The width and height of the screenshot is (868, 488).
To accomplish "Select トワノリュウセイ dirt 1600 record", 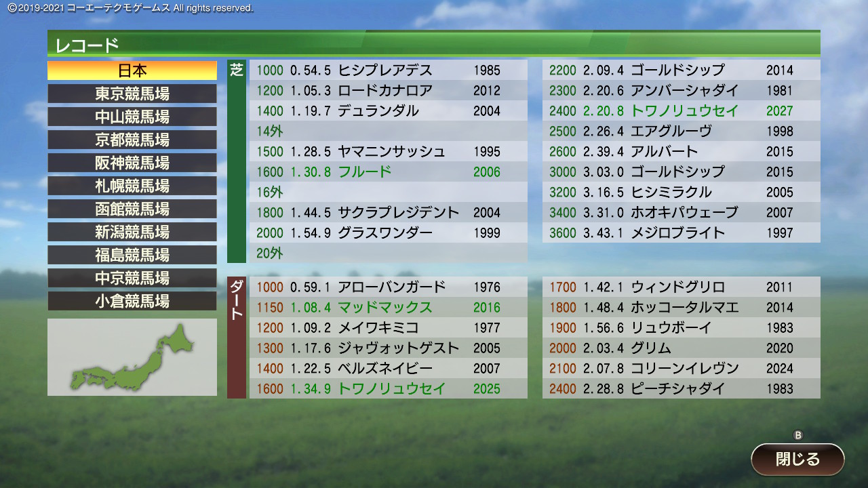I will coord(389,388).
